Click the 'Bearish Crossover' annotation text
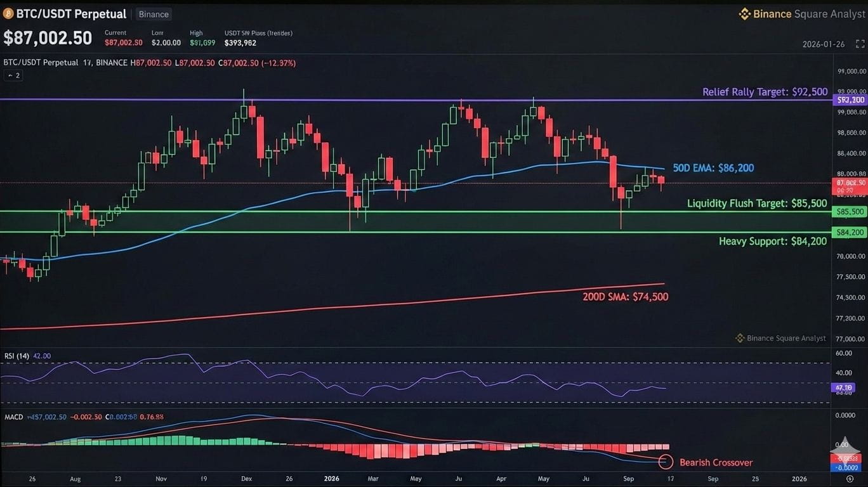This screenshot has height=487, width=868. point(716,462)
